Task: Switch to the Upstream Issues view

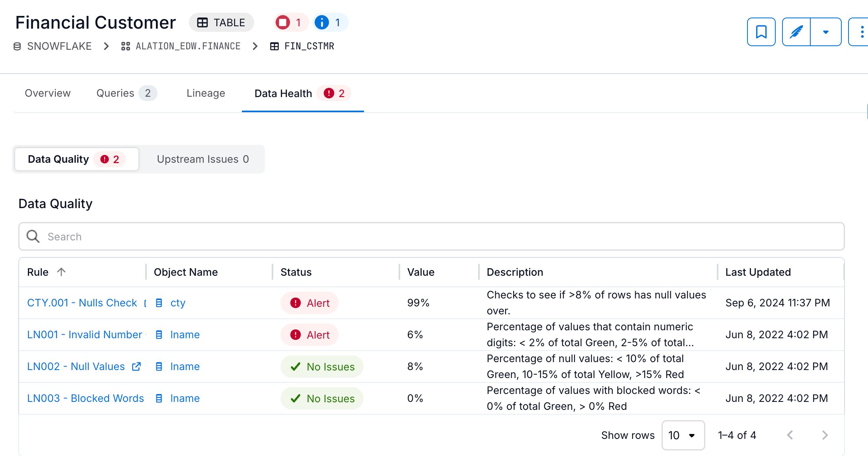Action: pyautogui.click(x=203, y=159)
